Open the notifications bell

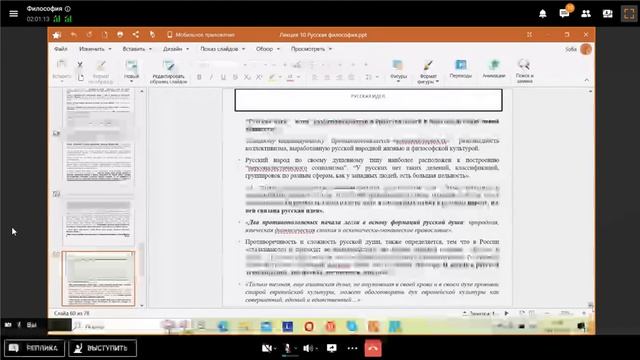542,13
